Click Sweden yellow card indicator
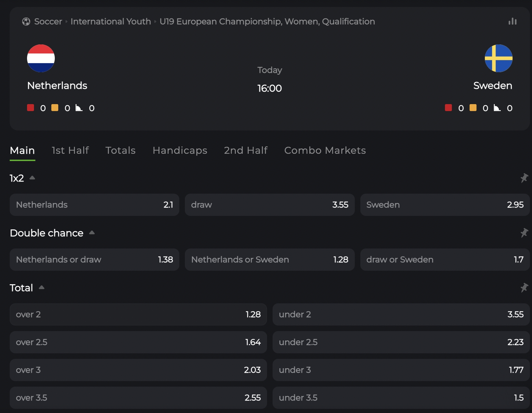 coord(473,108)
